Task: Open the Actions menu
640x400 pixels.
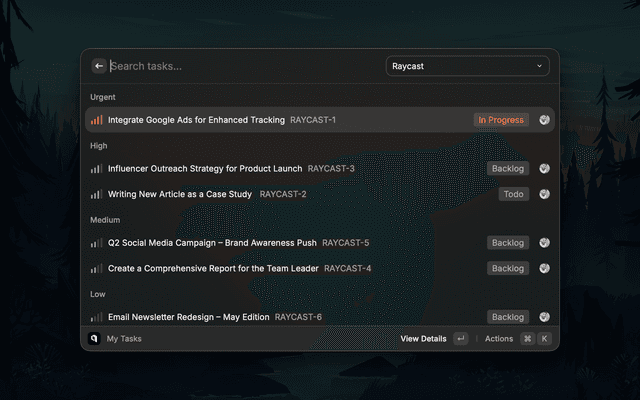Action: click(x=499, y=339)
